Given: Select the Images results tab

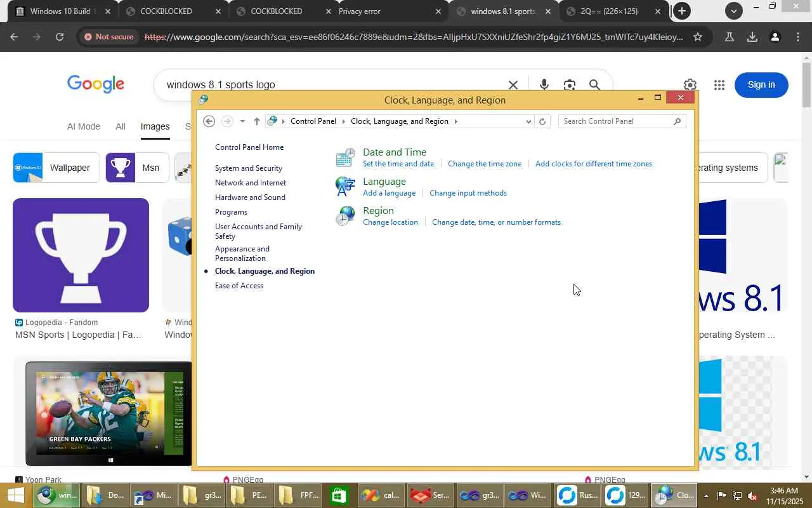Looking at the screenshot, I should [155, 126].
